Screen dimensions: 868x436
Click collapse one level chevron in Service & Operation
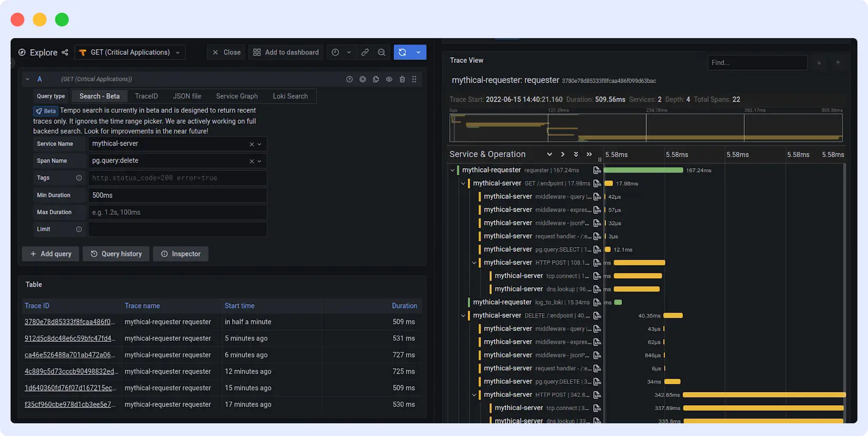click(x=563, y=155)
